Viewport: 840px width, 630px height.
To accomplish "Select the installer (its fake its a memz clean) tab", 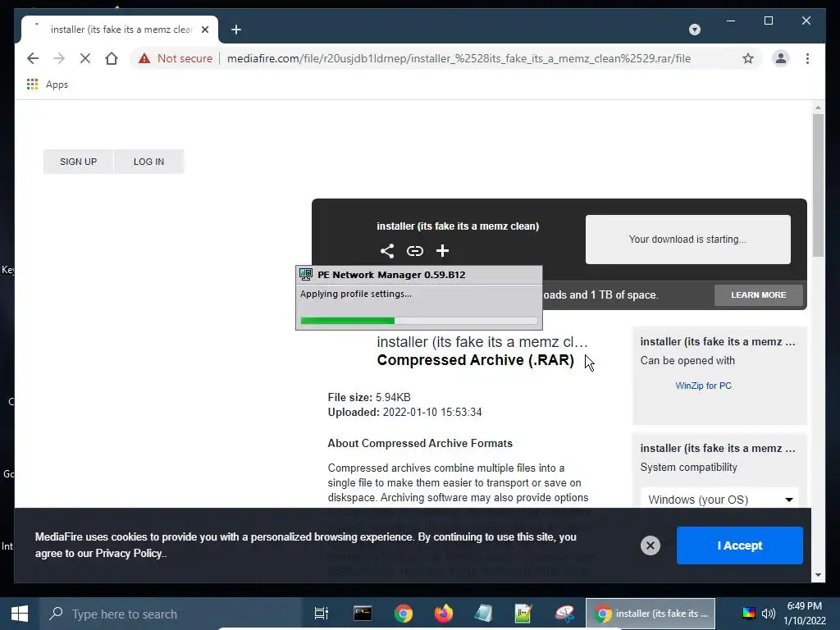I will pyautogui.click(x=120, y=30).
